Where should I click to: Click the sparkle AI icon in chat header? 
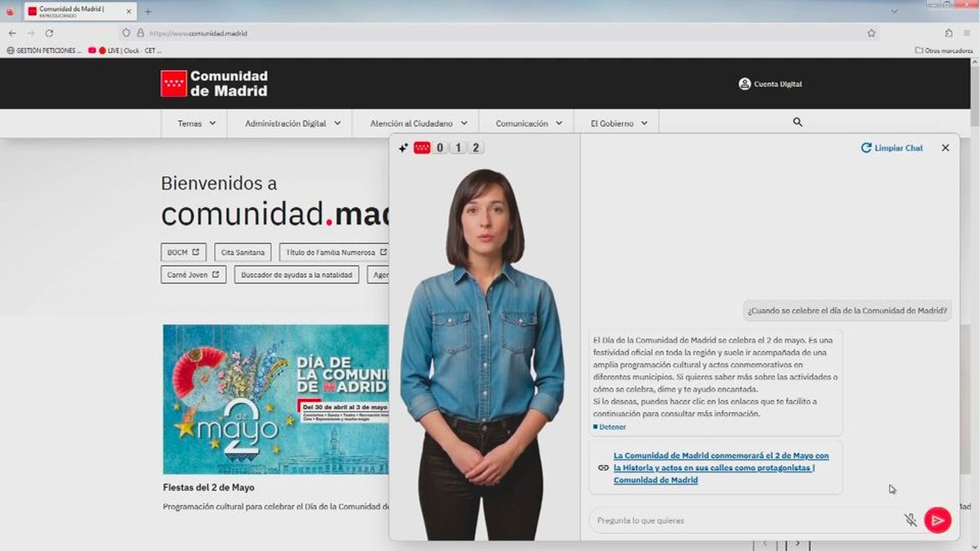click(x=403, y=148)
